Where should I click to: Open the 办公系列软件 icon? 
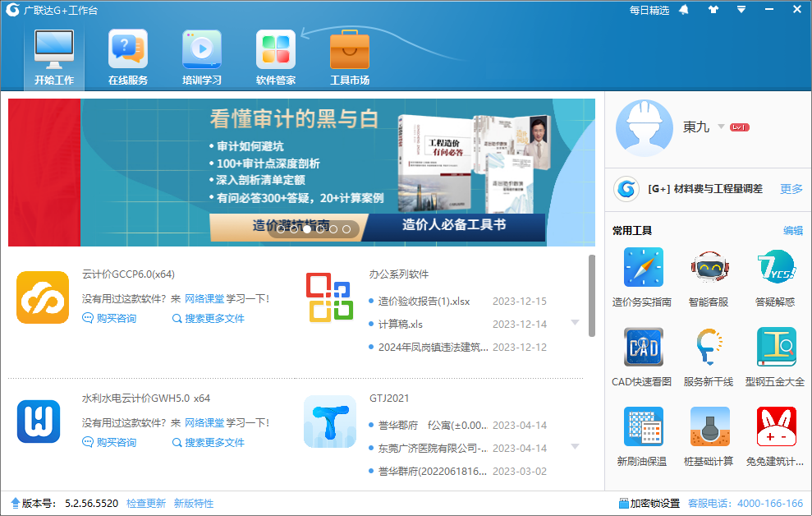pos(329,297)
